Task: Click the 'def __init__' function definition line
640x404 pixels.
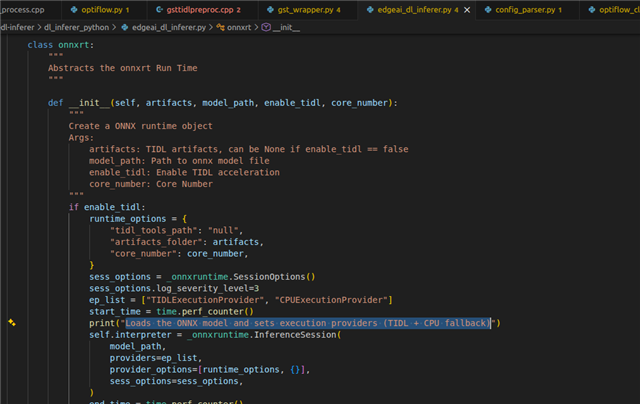Action: point(222,102)
